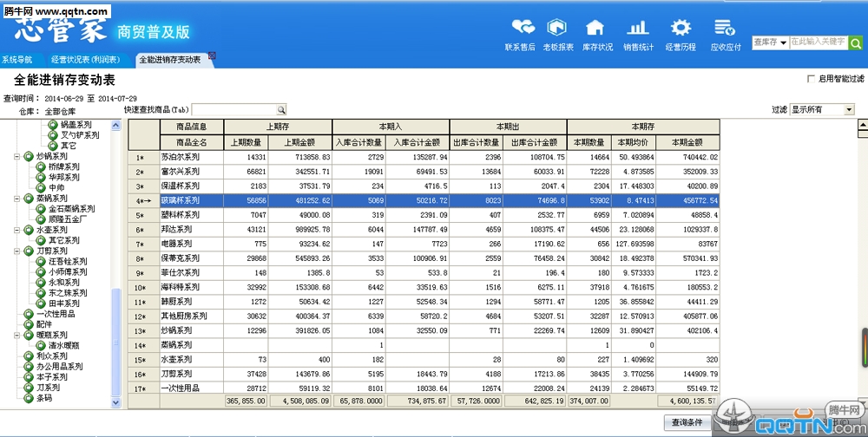This screenshot has height=437, width=868.
Task: Enable the 启用智能过滤 checkbox
Action: coord(811,79)
